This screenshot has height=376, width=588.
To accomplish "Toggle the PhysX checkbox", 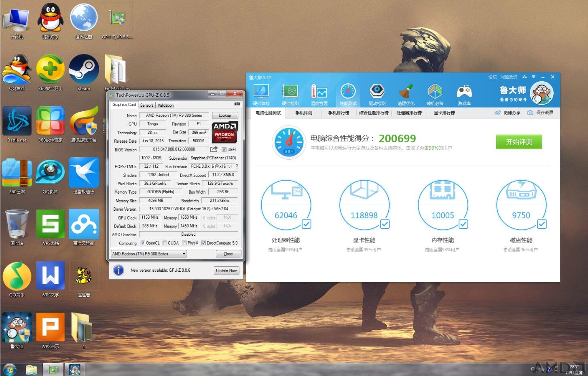I will (184, 243).
